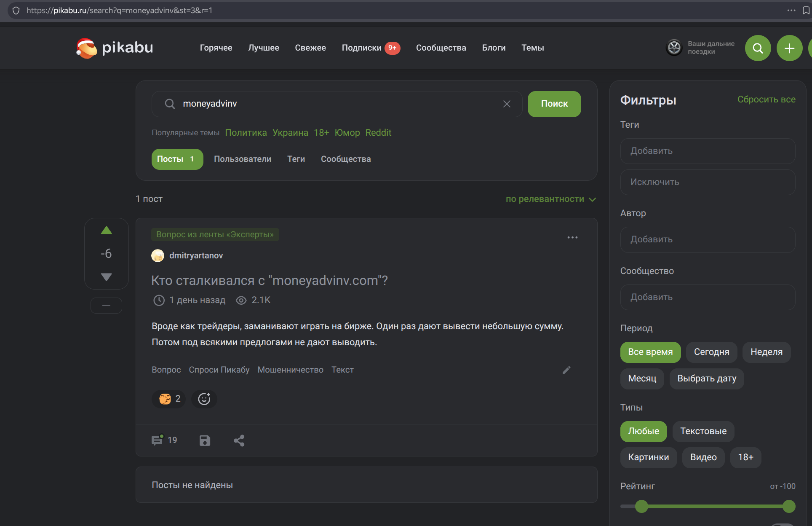This screenshot has width=812, height=526.
Task: Select the Любые post type filter
Action: [644, 432]
